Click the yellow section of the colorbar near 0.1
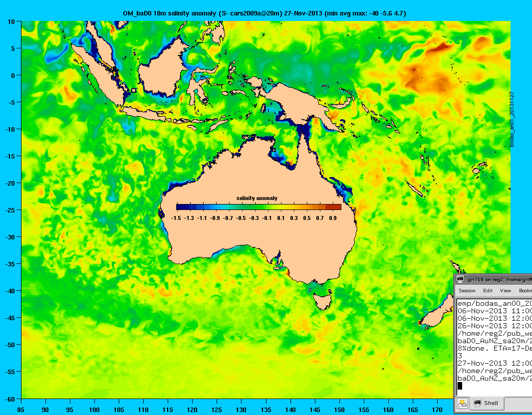The image size is (532, 415). click(281, 207)
